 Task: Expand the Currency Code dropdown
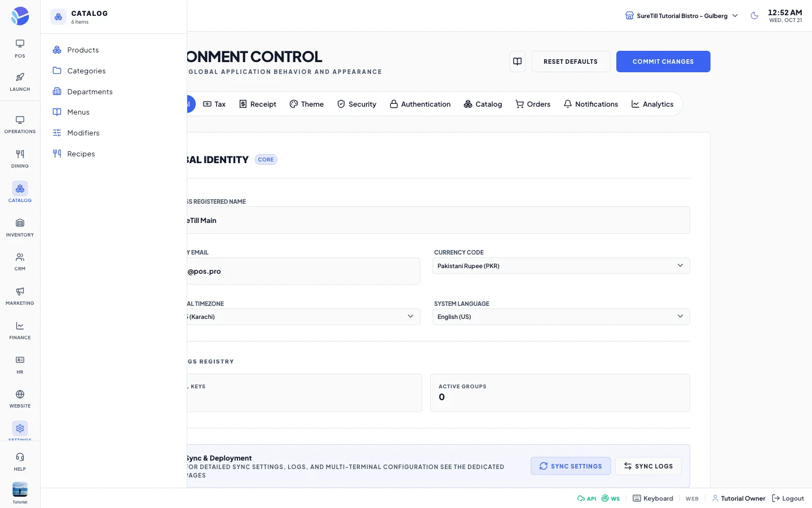coord(561,266)
